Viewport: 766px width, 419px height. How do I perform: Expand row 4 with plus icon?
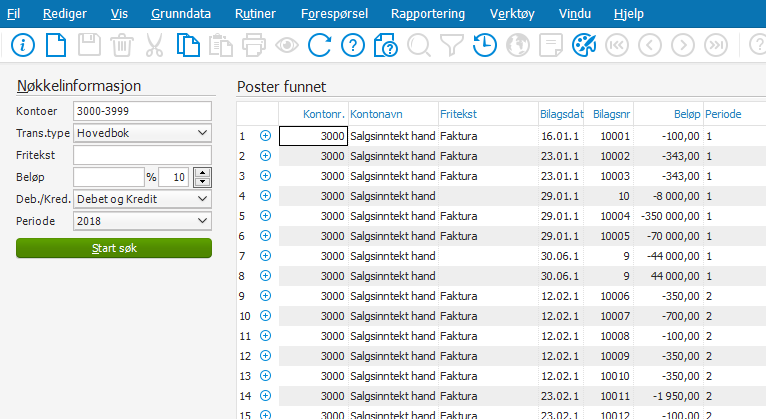point(265,196)
